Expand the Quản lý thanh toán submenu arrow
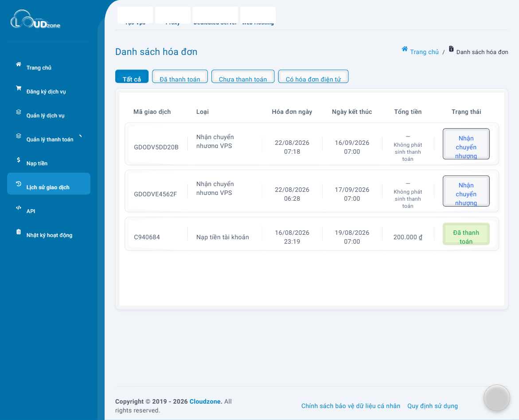This screenshot has width=519, height=420. coord(80,136)
